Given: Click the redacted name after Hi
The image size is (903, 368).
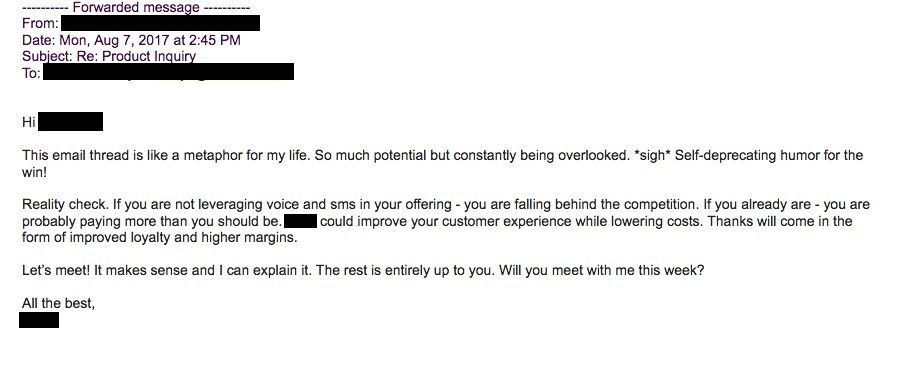Looking at the screenshot, I should point(70,122).
